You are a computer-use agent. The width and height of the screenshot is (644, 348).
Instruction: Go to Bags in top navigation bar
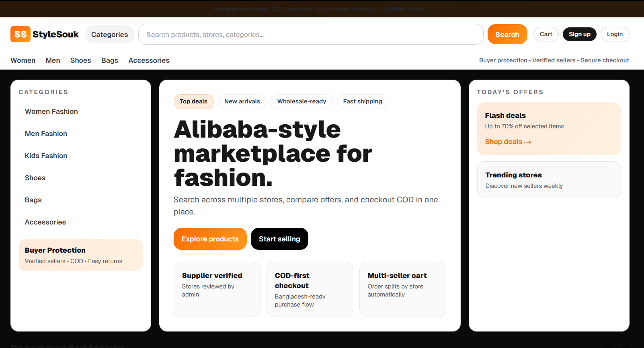pos(110,60)
